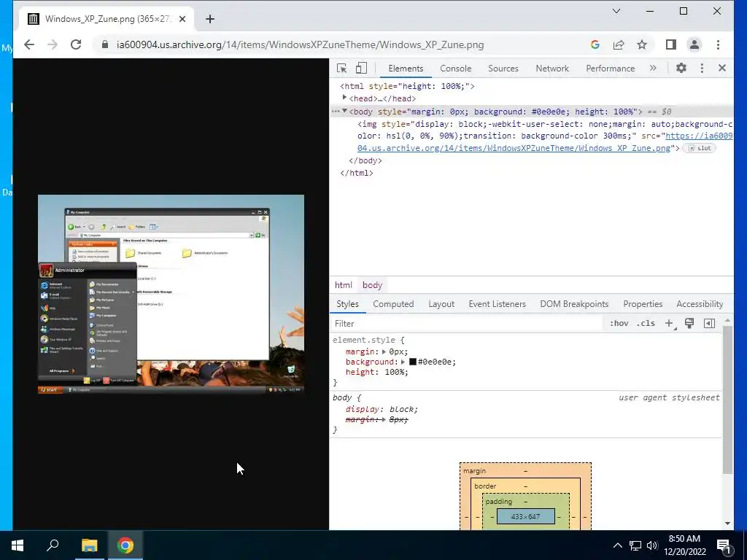Bookmark this tab star icon

pyautogui.click(x=642, y=44)
